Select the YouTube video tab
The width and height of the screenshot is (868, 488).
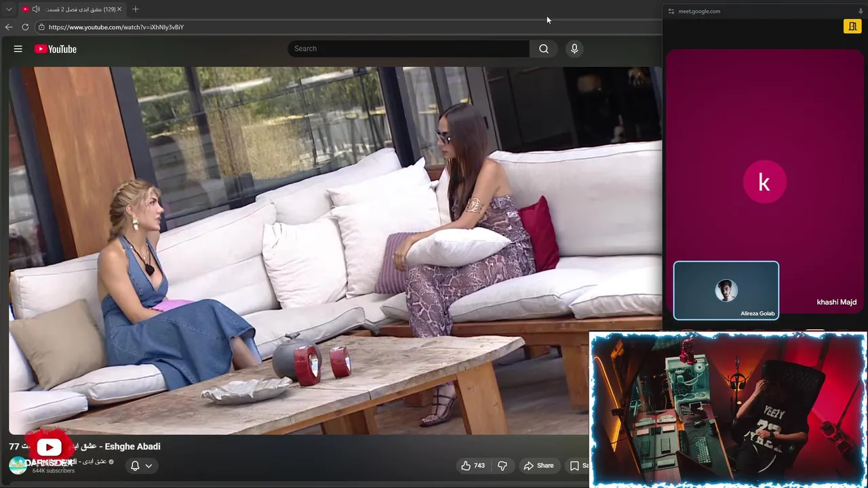pyautogui.click(x=71, y=9)
